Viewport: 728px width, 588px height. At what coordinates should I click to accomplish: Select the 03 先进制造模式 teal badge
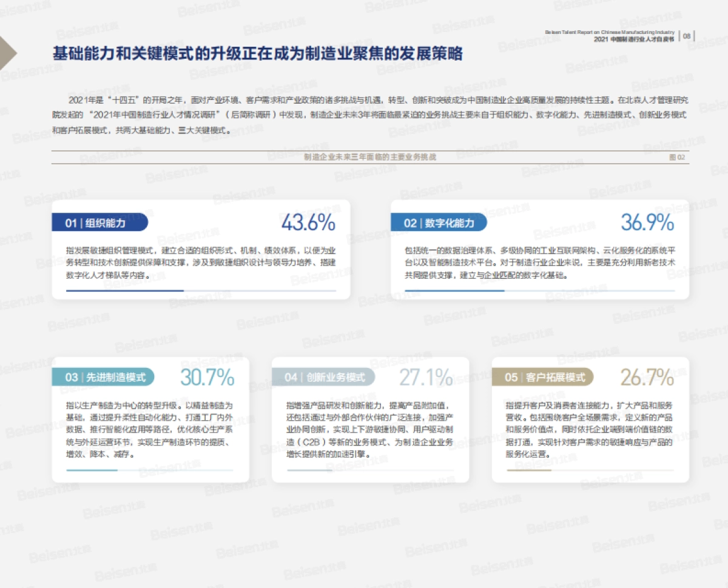[x=103, y=376]
